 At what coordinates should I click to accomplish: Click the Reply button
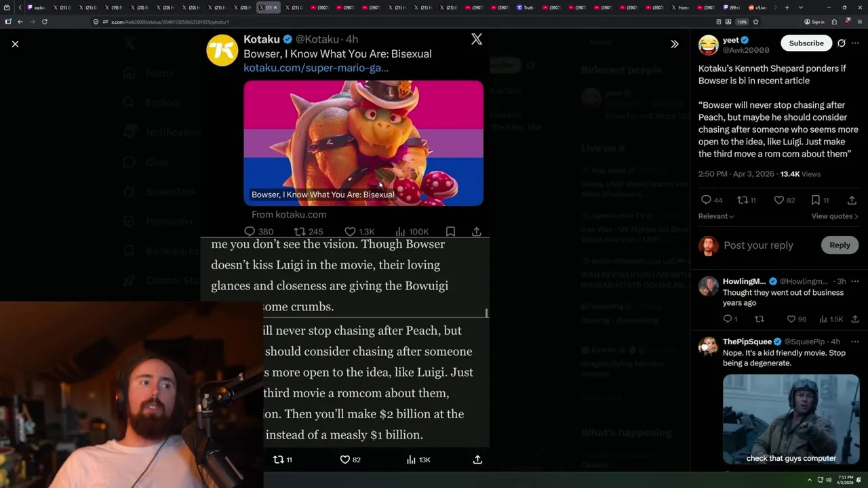click(x=840, y=245)
